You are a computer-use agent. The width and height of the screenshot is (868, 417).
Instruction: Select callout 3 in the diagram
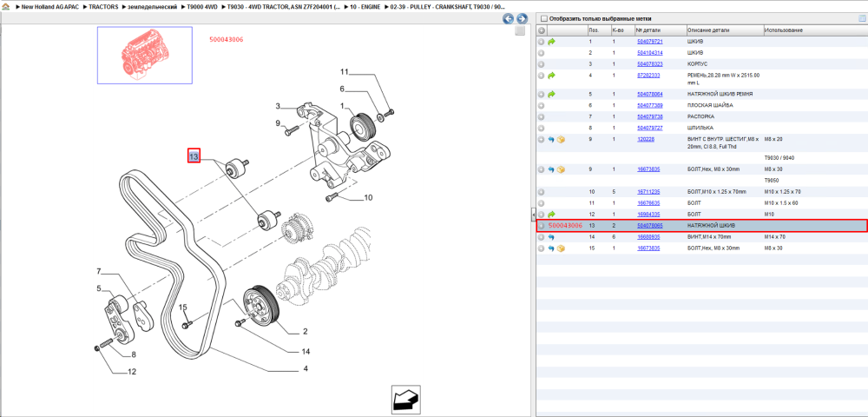tap(279, 106)
